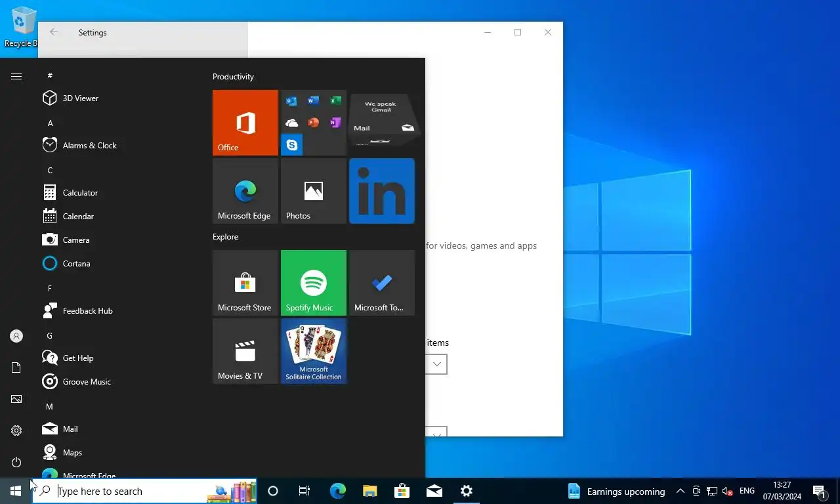Jump to letter section F header
840x504 pixels.
[50, 289]
